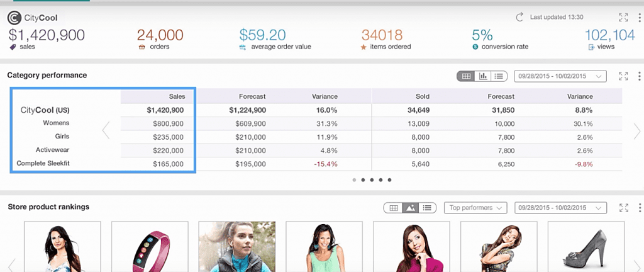Expand Store product rankings panel fullscreen
The height and width of the screenshot is (272, 644).
(623, 208)
